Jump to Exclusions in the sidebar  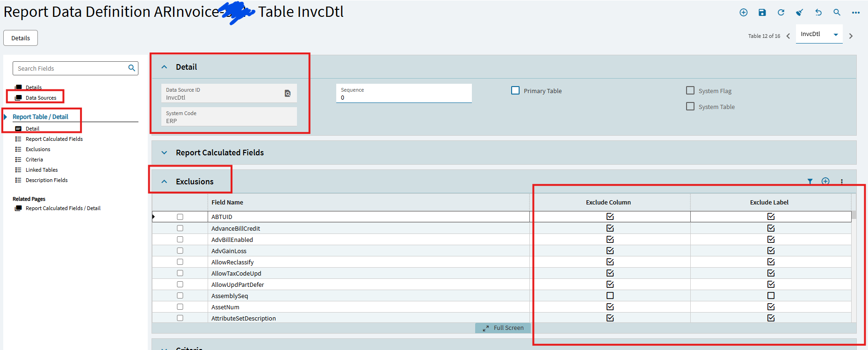click(38, 149)
